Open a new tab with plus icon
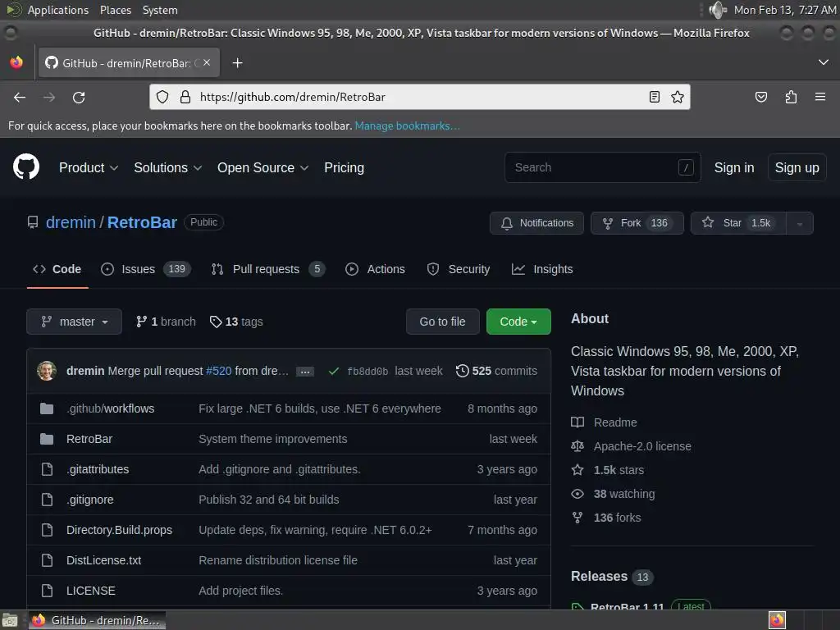The width and height of the screenshot is (840, 630). (237, 63)
